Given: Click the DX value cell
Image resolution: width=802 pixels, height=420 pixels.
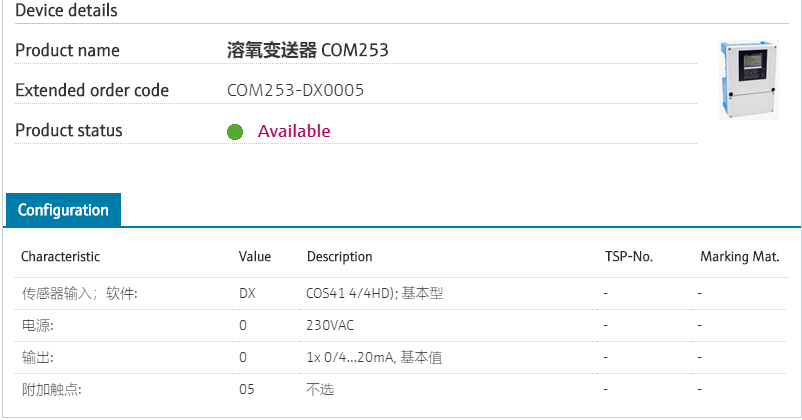Looking at the screenshot, I should click(247, 294).
